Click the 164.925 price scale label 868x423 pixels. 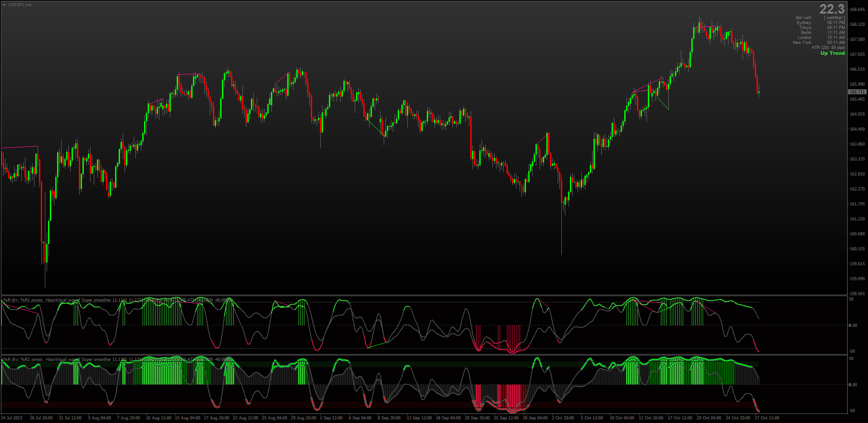tap(857, 114)
